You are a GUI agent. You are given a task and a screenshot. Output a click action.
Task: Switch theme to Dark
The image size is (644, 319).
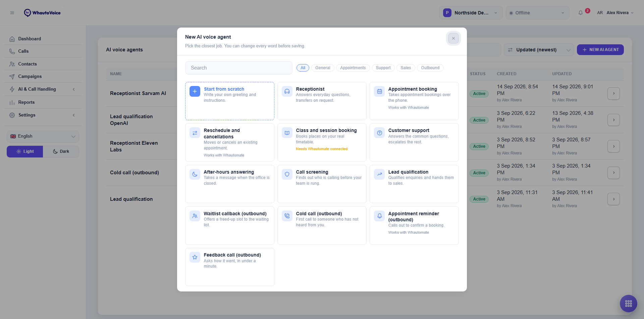click(x=61, y=151)
